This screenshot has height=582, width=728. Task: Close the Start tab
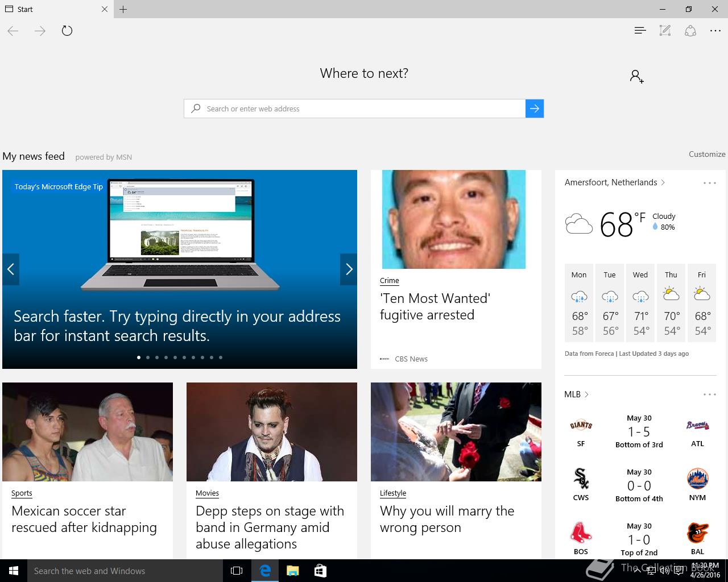[104, 9]
